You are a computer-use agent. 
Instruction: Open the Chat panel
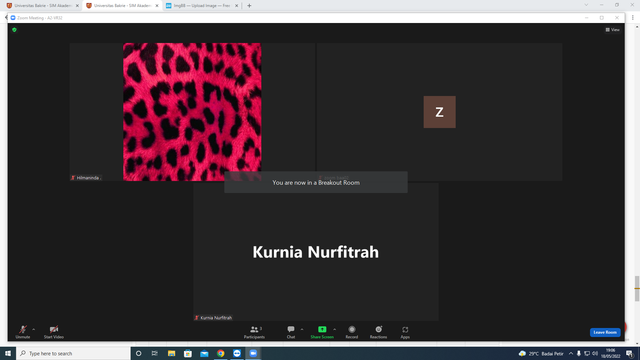coord(291,332)
